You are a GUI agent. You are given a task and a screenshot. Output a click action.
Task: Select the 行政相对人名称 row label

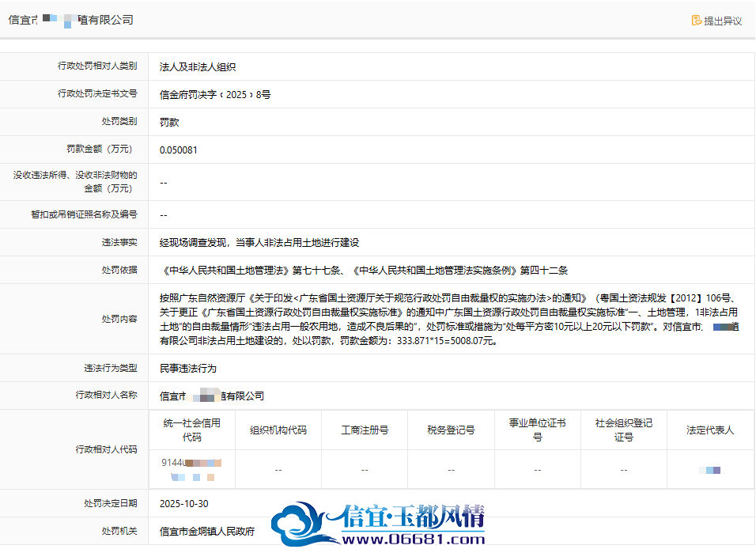106,395
